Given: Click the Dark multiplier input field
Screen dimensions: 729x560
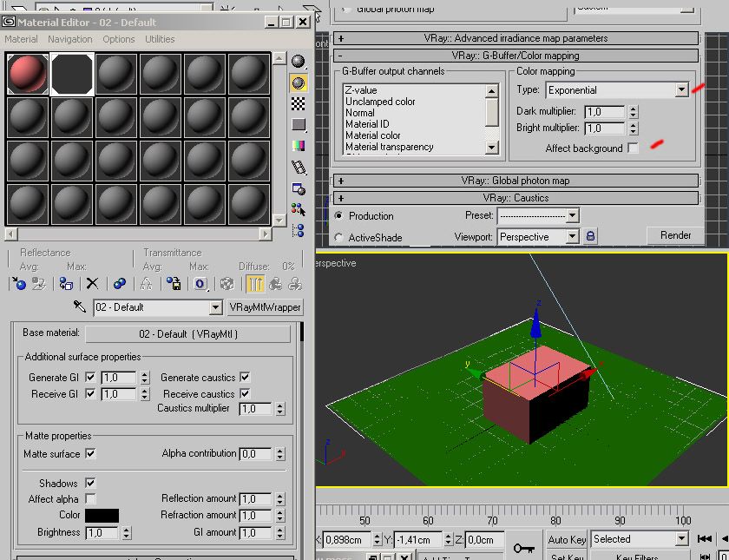Looking at the screenshot, I should [x=605, y=112].
